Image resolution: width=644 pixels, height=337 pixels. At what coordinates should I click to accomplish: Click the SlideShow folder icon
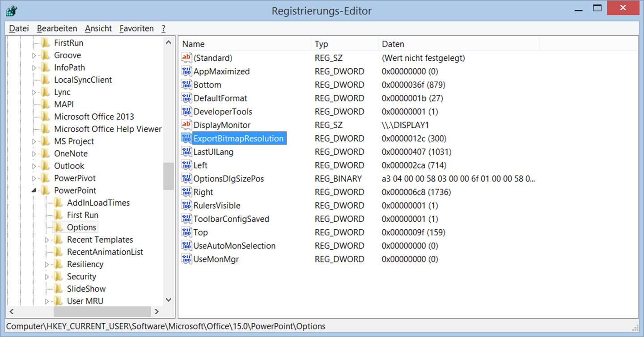(58, 289)
